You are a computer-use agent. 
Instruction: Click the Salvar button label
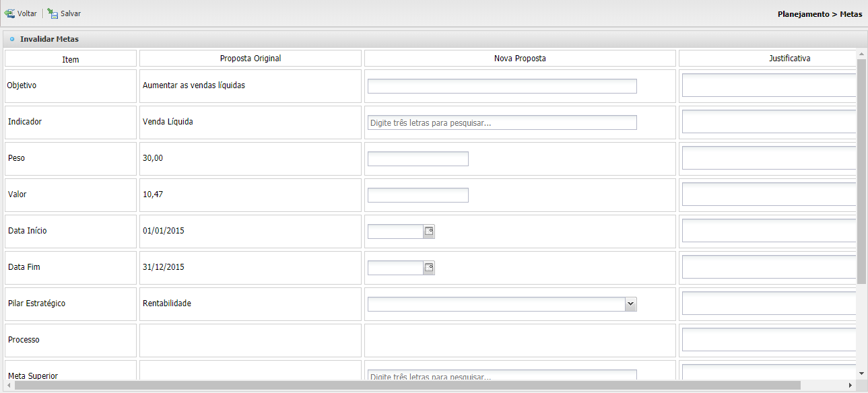71,13
